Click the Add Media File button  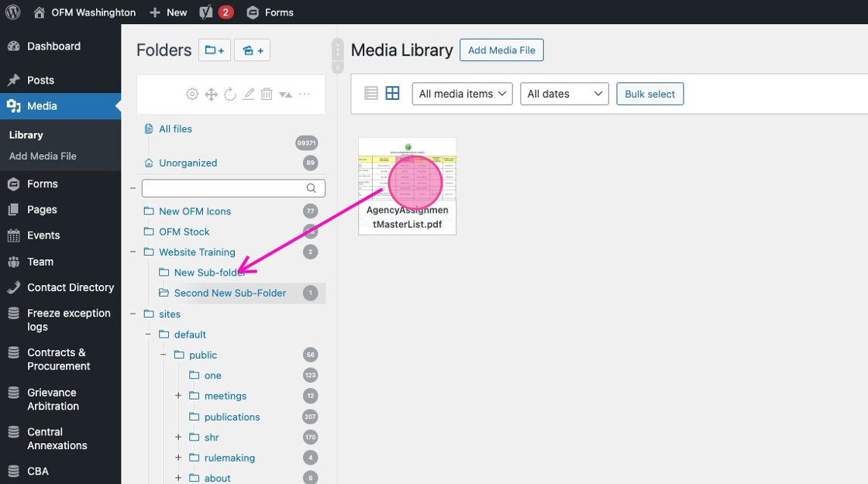click(x=501, y=50)
